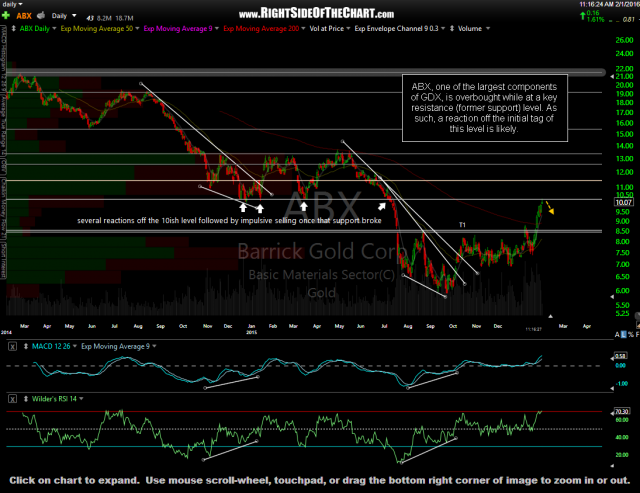640x493 pixels.
Task: Click the 11:16:24 AM timestamp
Action: tap(598, 4)
